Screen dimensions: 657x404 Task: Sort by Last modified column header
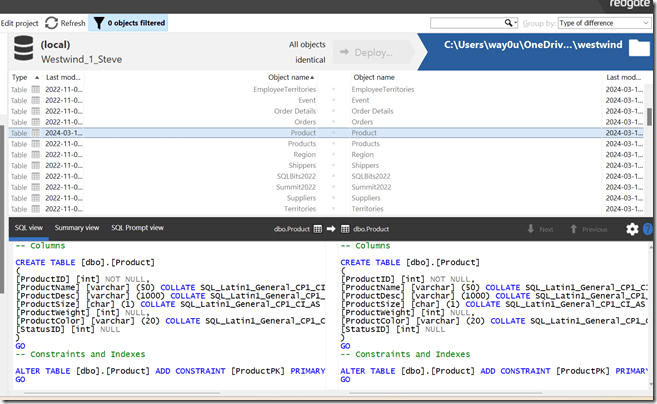tap(64, 77)
